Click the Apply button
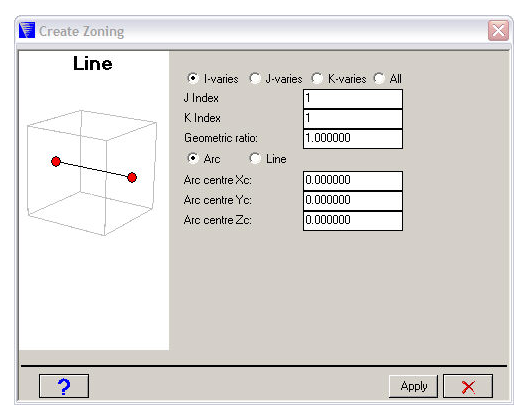The width and height of the screenshot is (526, 415). (x=413, y=386)
